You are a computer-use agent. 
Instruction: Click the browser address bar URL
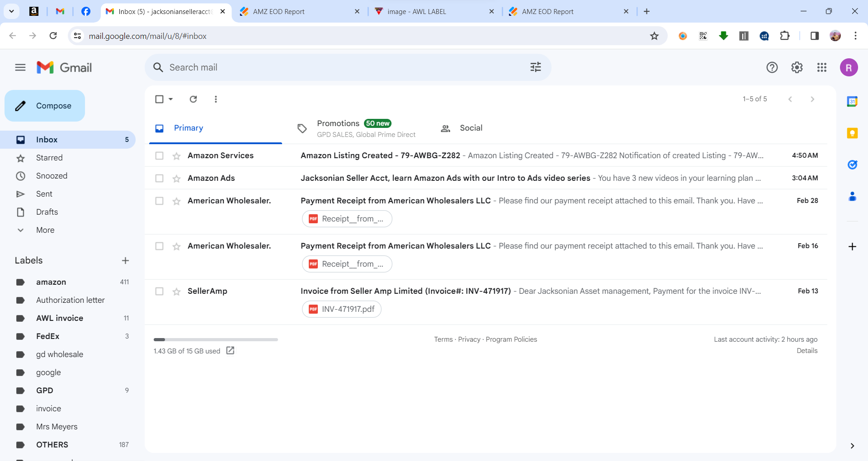pos(147,36)
